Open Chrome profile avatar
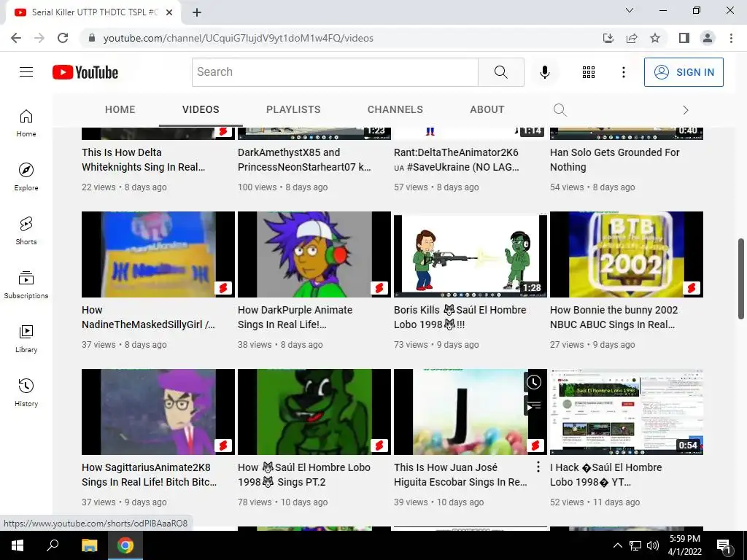Viewport: 747px width, 560px height. (x=708, y=38)
